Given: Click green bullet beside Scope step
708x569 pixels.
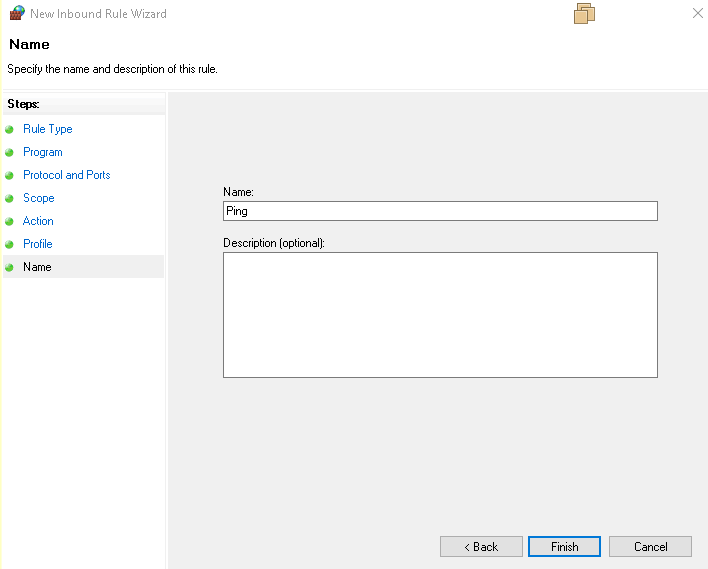Looking at the screenshot, I should click(x=10, y=199).
